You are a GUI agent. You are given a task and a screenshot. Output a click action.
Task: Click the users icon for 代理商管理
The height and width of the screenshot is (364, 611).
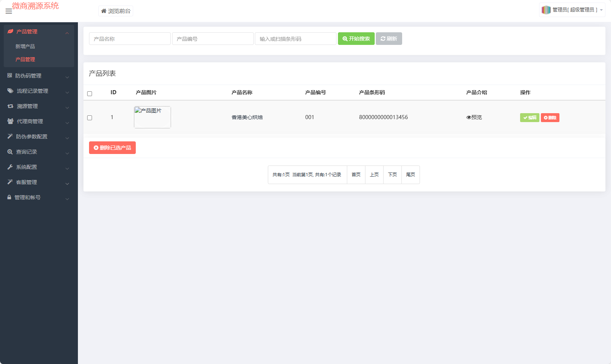point(10,121)
